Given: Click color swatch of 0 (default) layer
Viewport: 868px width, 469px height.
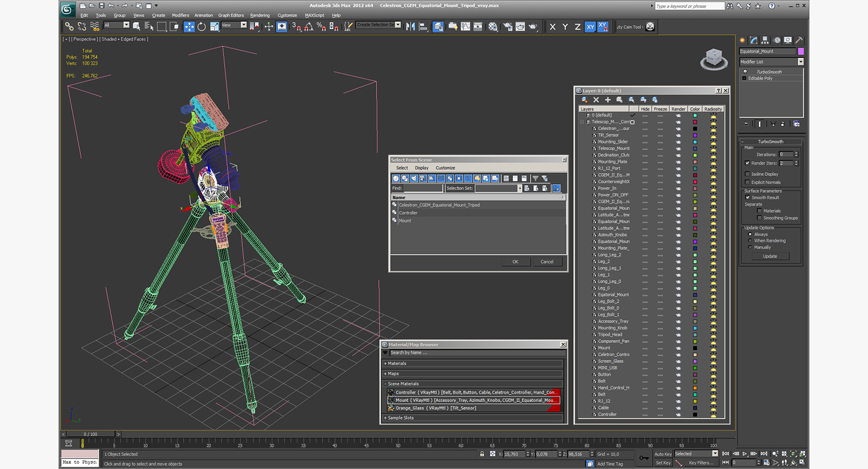Looking at the screenshot, I should [695, 115].
